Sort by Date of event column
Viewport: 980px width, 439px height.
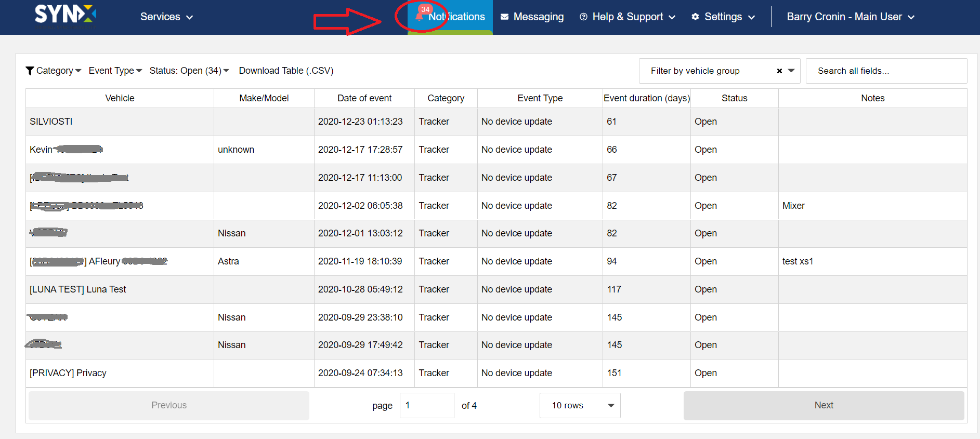pyautogui.click(x=364, y=98)
